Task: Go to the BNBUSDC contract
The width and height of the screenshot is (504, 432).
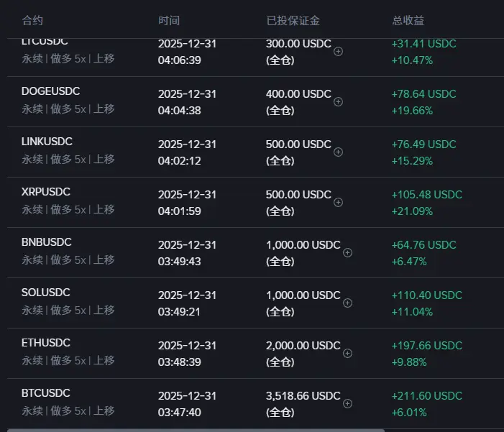Action: pos(47,242)
